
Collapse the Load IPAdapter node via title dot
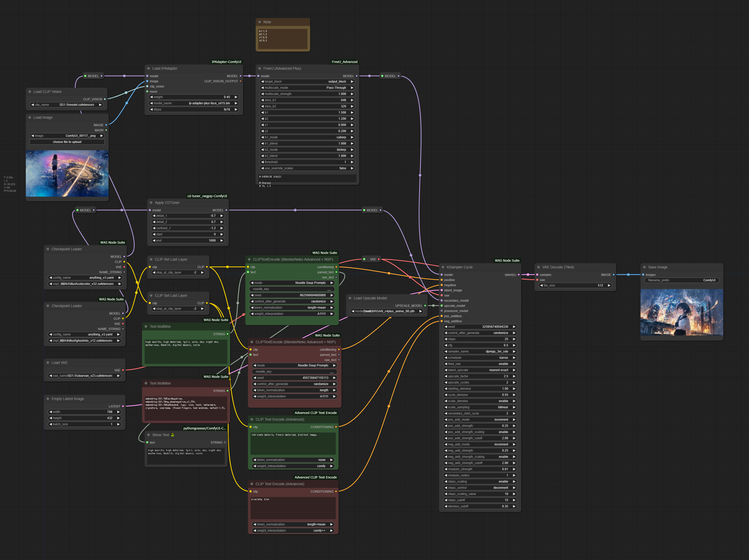click(x=149, y=68)
